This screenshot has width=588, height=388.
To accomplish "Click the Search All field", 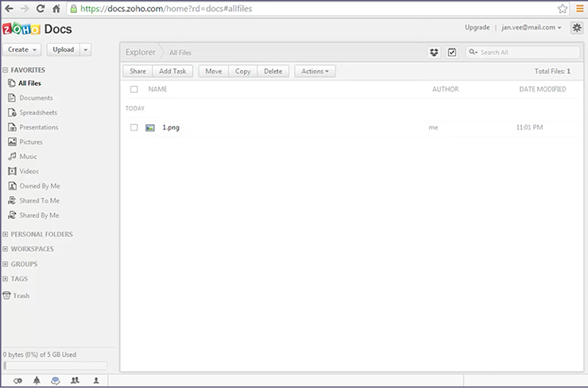I will point(523,52).
